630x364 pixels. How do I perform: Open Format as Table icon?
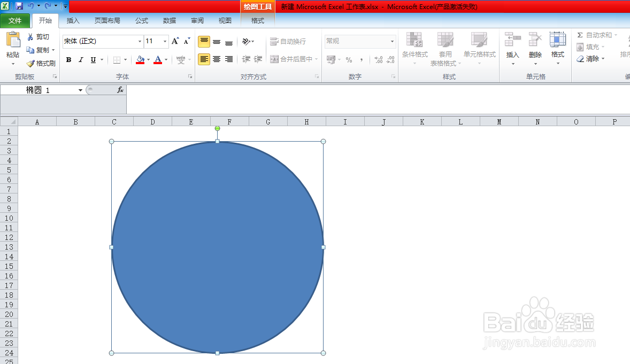(445, 40)
